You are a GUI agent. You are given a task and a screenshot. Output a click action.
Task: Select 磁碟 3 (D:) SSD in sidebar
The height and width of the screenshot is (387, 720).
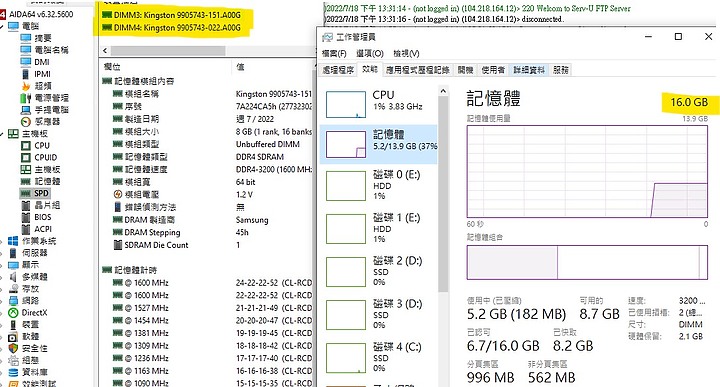click(378, 314)
